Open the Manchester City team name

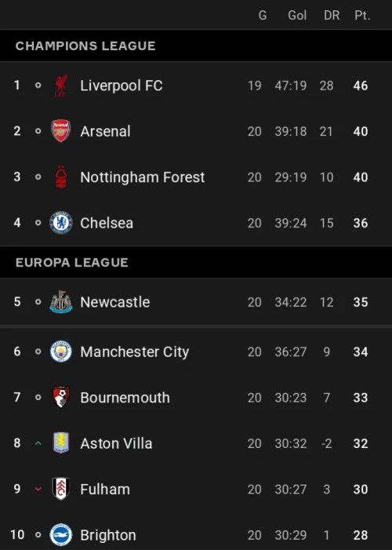(x=135, y=351)
